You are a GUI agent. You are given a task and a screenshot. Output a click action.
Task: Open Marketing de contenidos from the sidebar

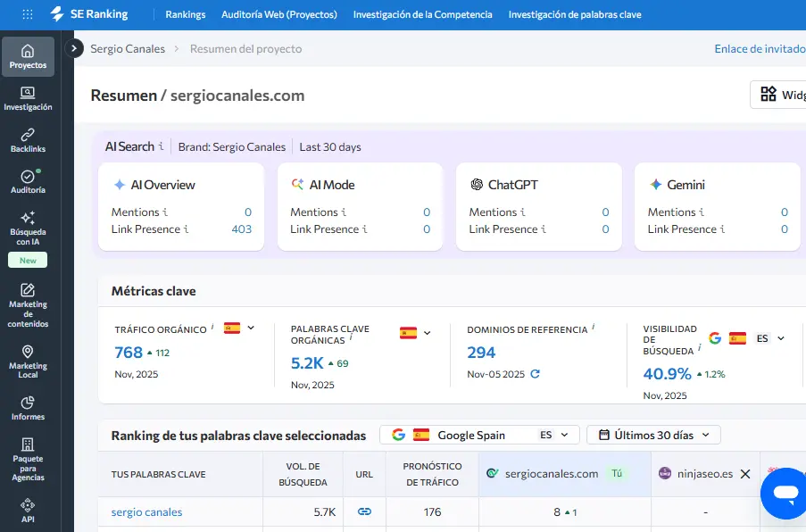[x=28, y=303]
